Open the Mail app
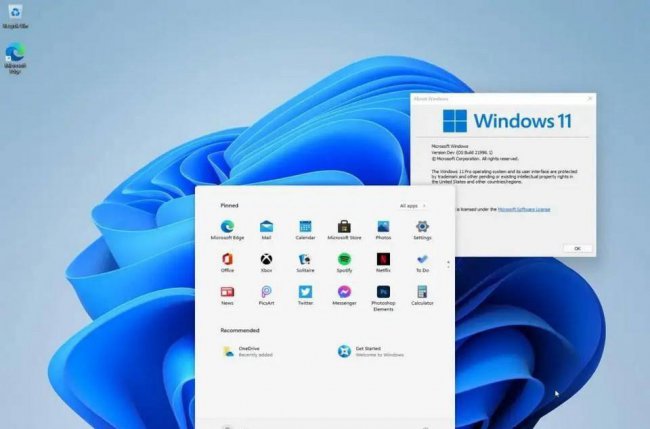 266,230
